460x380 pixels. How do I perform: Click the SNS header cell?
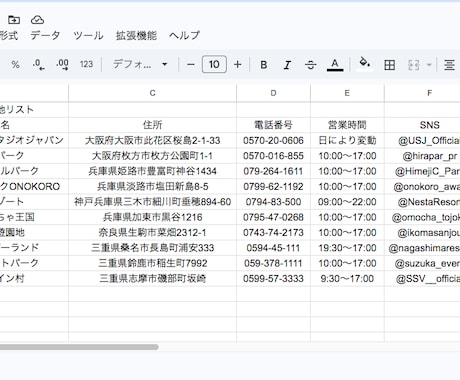click(x=422, y=125)
